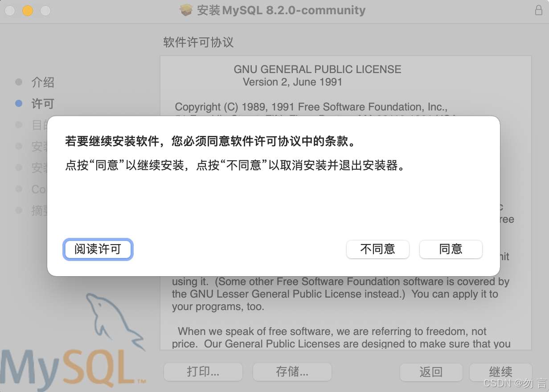Viewport: 549px width, 392px height.
Task: Minimize the window with yellow button
Action: [28, 11]
